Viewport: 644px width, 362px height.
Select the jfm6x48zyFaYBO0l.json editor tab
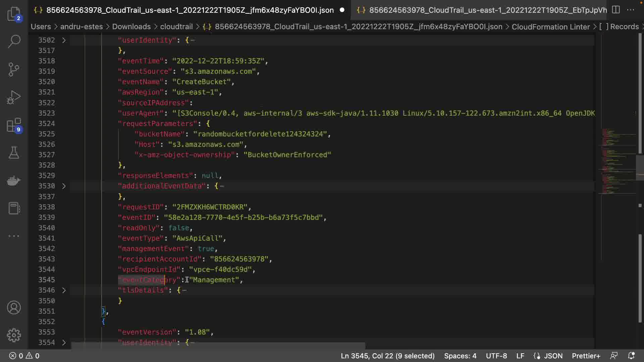[190, 10]
